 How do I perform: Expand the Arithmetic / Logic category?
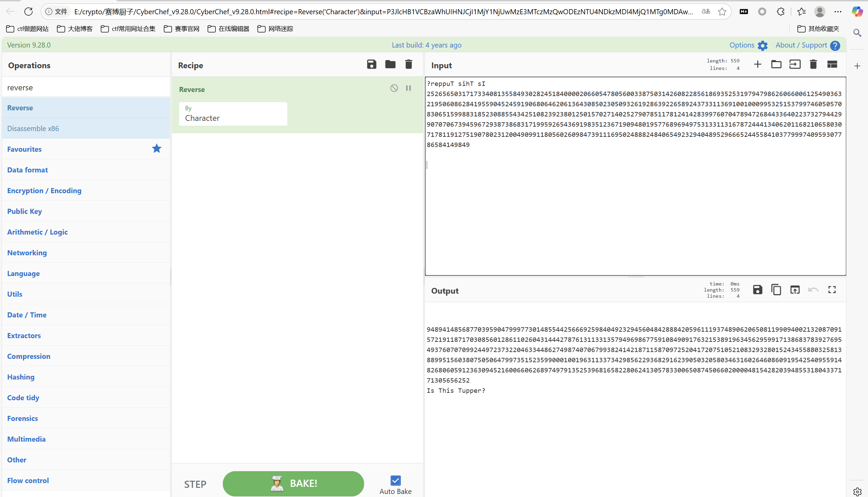coord(86,232)
